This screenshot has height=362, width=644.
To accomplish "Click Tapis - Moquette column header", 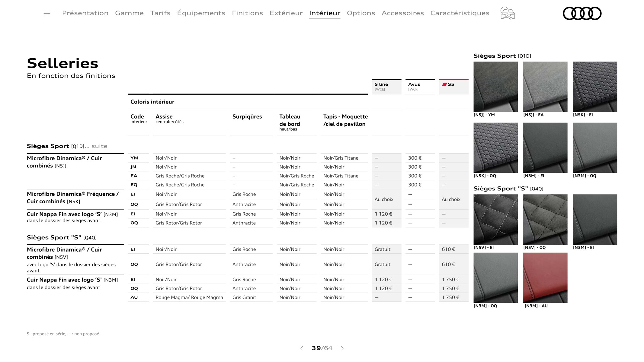I will tap(345, 120).
